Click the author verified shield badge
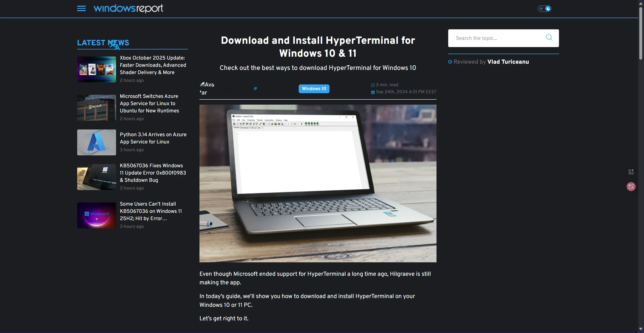The width and height of the screenshot is (644, 333). pos(255,89)
